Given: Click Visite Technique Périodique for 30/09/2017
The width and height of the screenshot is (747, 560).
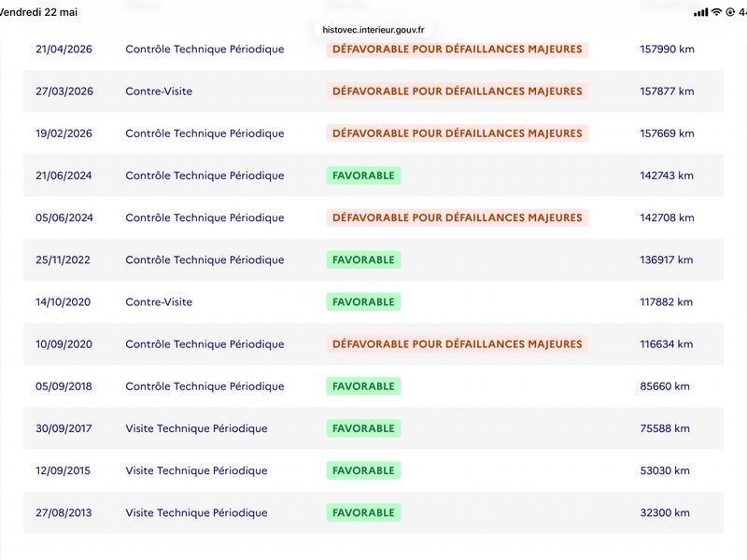Looking at the screenshot, I should pos(196,428).
